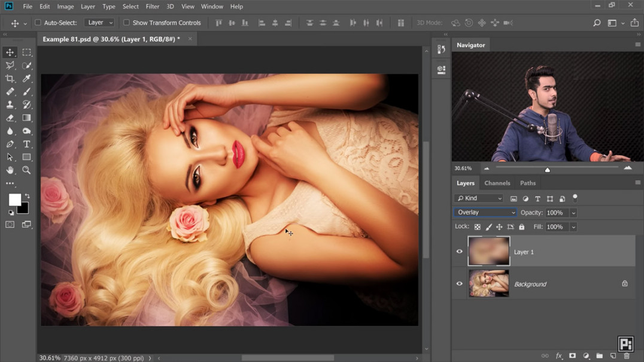
Task: Select the Brush tool
Action: [27, 92]
